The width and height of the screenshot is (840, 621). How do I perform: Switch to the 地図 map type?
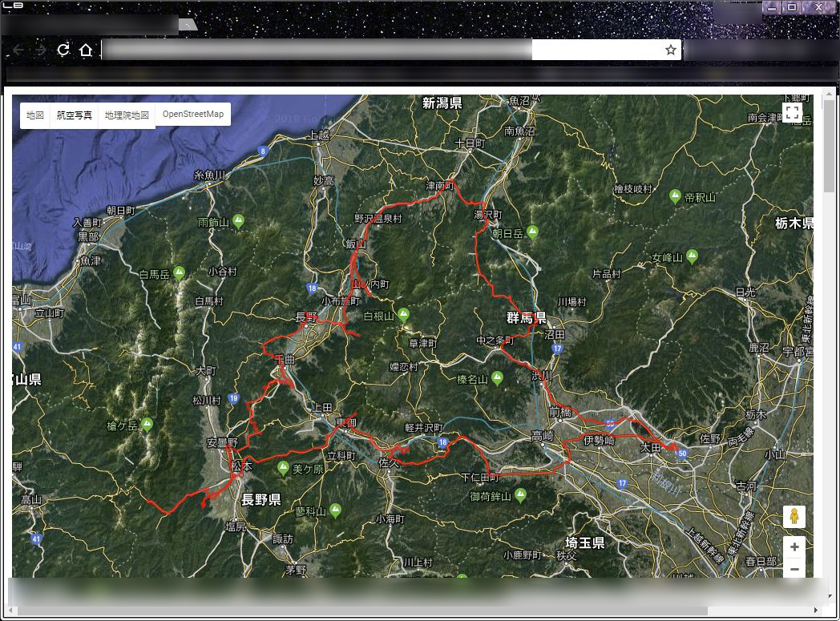point(34,115)
